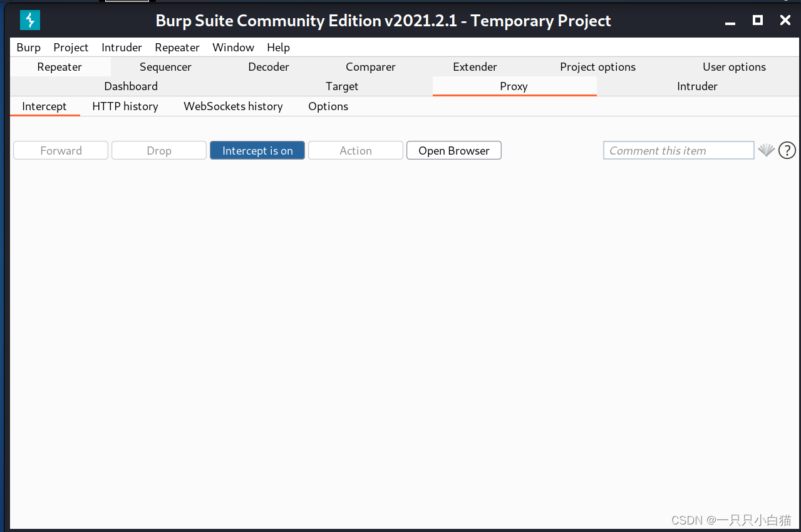Maximize the Burp Suite window

click(x=758, y=20)
